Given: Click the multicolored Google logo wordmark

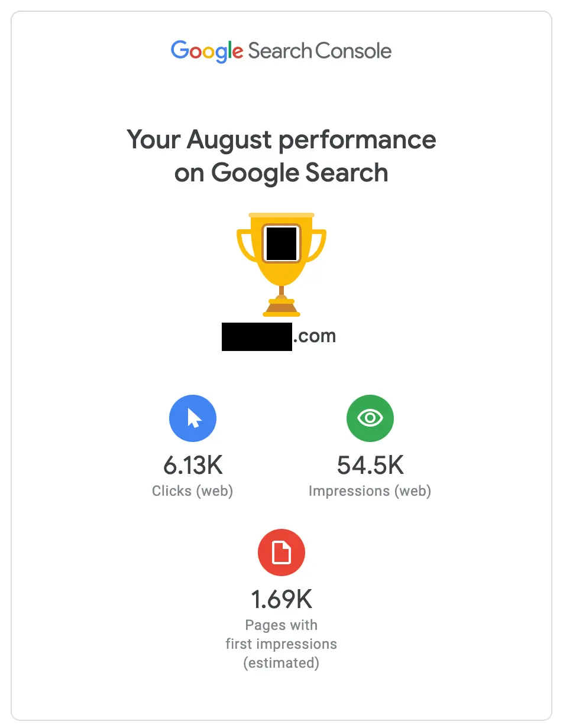Looking at the screenshot, I should click(x=206, y=51).
